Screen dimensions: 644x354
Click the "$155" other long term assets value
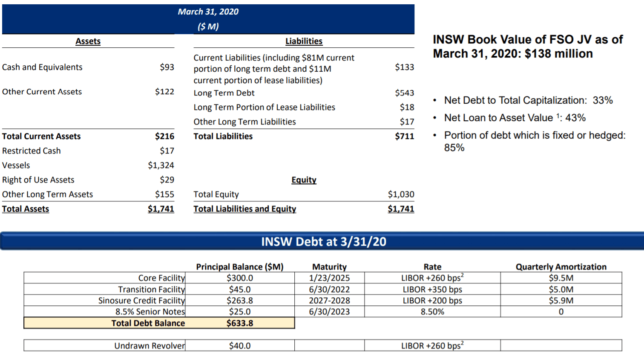coord(164,194)
